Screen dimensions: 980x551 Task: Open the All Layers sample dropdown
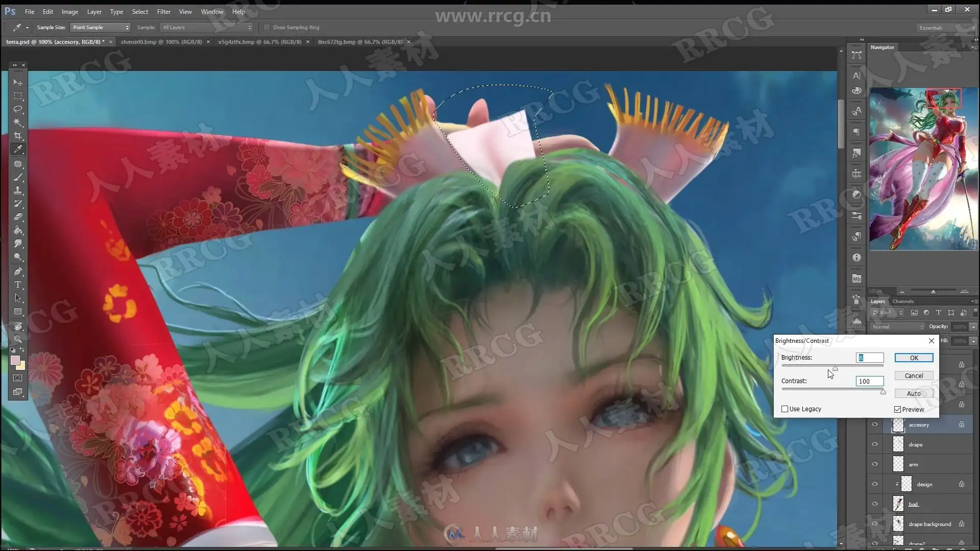point(207,28)
